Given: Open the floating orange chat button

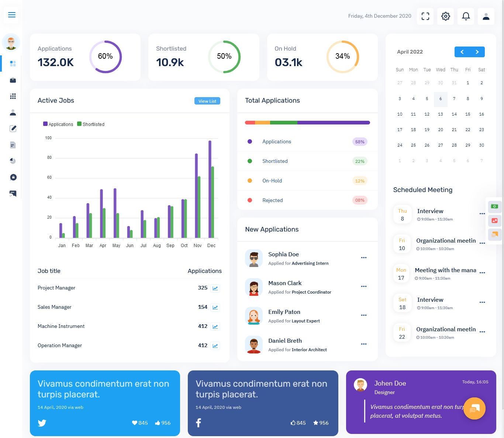Looking at the screenshot, I should tap(474, 408).
